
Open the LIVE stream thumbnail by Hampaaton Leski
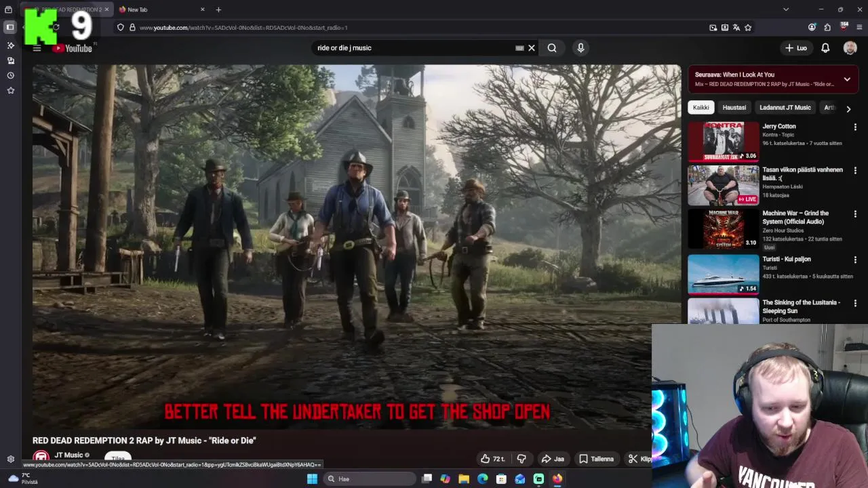[724, 185]
